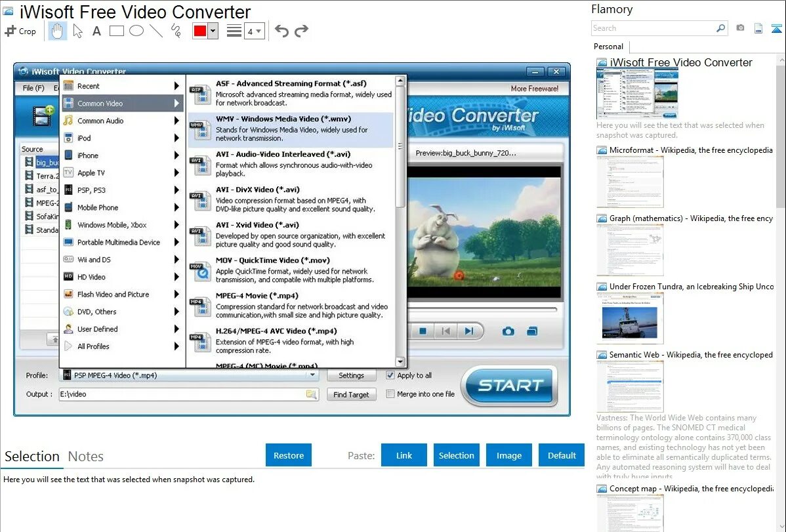The width and height of the screenshot is (786, 532).
Task: Click the add video file icon
Action: click(x=43, y=115)
